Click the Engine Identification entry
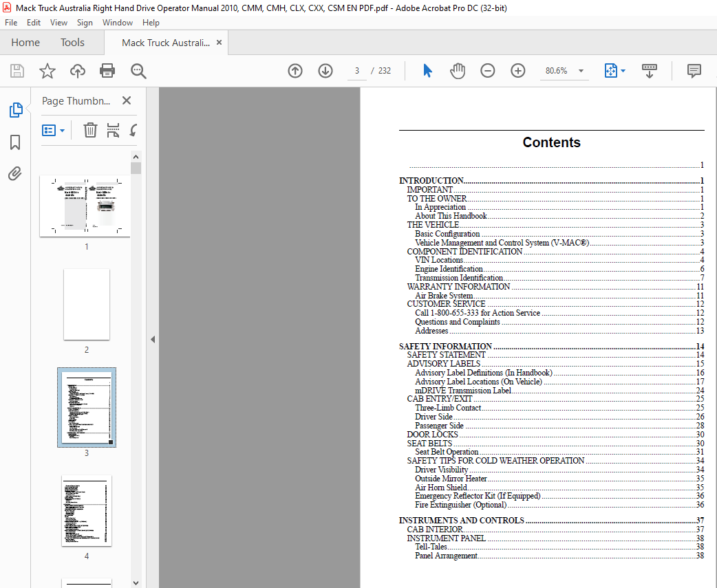The width and height of the screenshot is (717, 588). [559, 269]
